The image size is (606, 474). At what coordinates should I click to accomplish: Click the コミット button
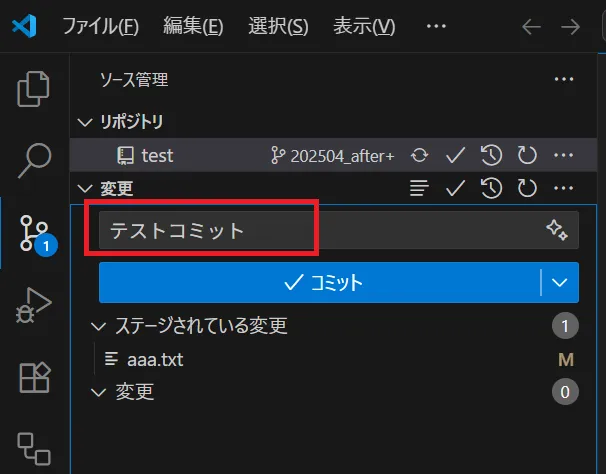(320, 283)
